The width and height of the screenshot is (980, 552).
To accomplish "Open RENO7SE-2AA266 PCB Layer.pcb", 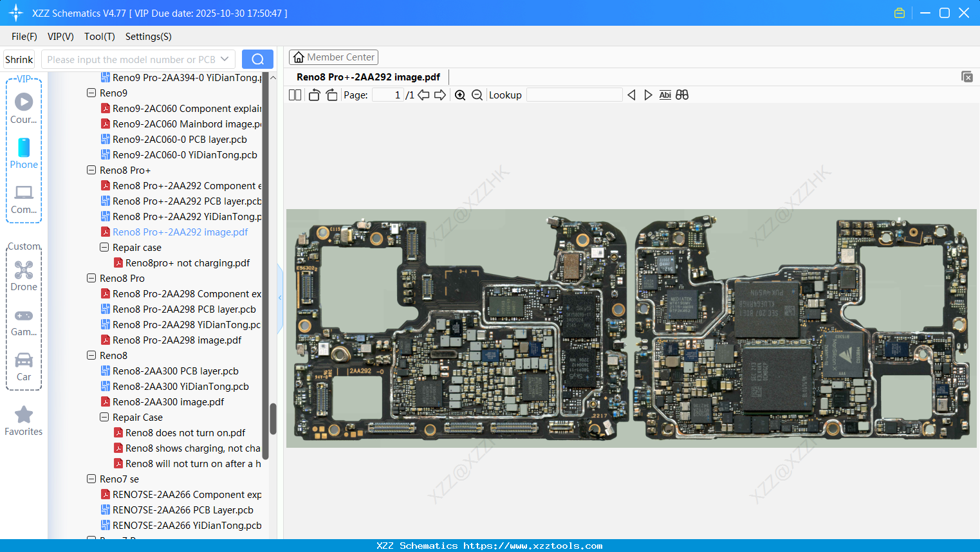I will (177, 510).
